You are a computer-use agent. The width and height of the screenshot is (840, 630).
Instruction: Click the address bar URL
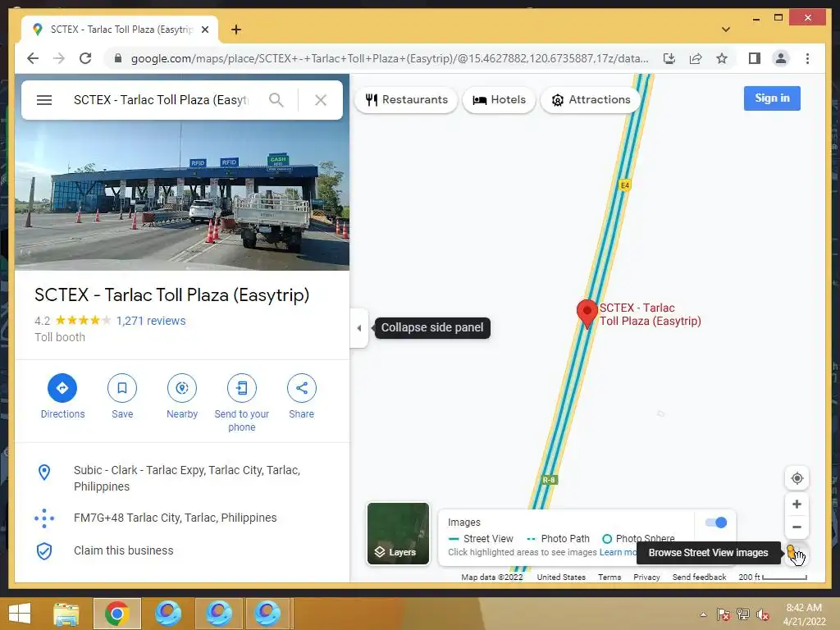pos(390,58)
